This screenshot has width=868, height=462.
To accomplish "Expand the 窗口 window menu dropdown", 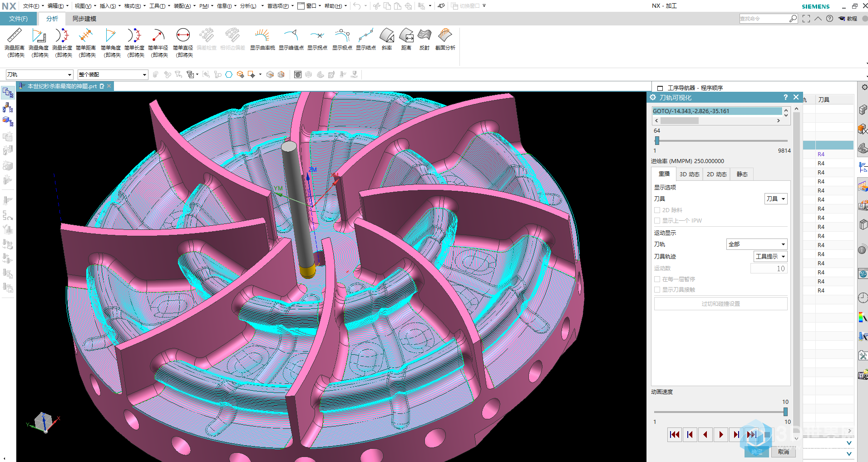I will pos(320,6).
